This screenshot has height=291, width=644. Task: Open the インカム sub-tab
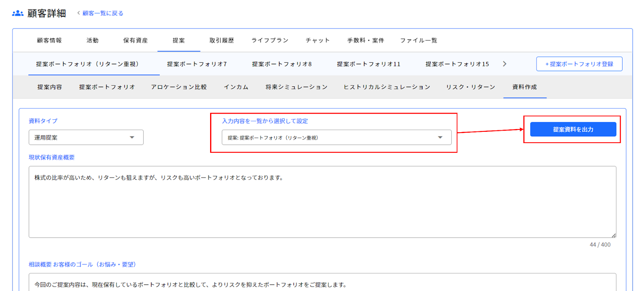[x=236, y=87]
